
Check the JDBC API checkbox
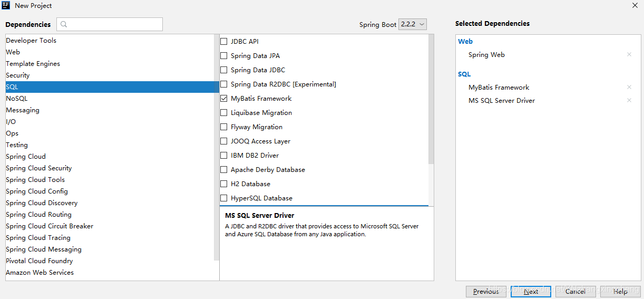[224, 41]
